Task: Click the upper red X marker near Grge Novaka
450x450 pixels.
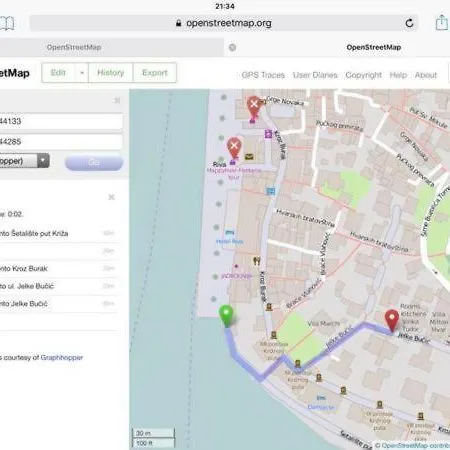Action: pos(254,107)
